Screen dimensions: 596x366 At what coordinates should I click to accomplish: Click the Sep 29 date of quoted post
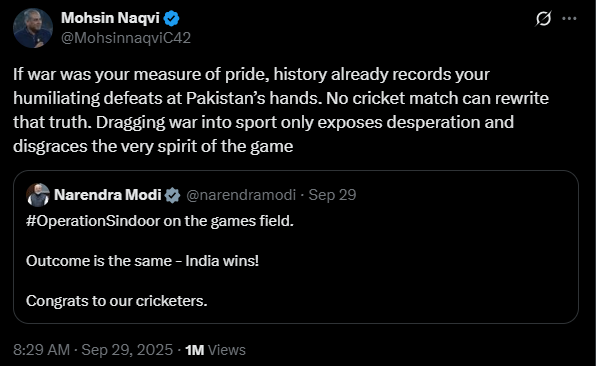[332, 195]
